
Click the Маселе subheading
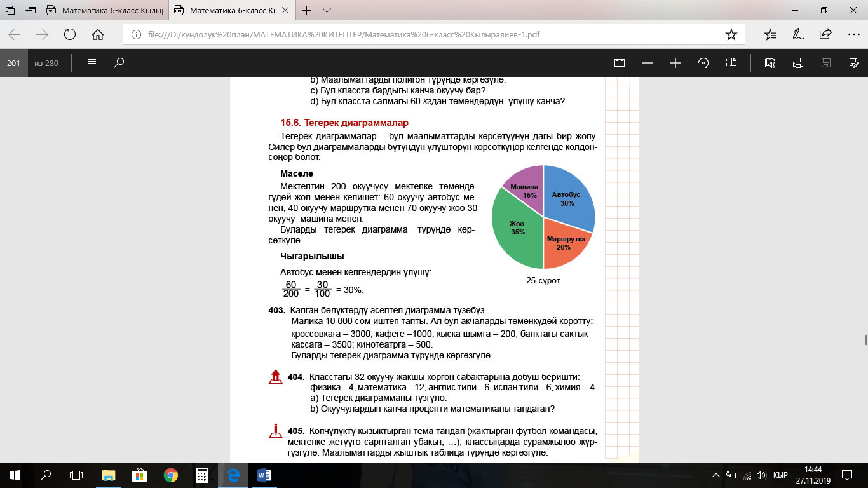[x=297, y=173]
